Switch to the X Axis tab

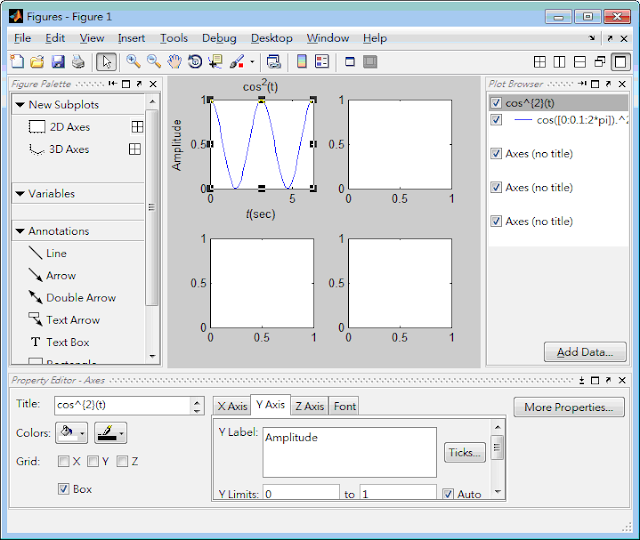coord(232,406)
